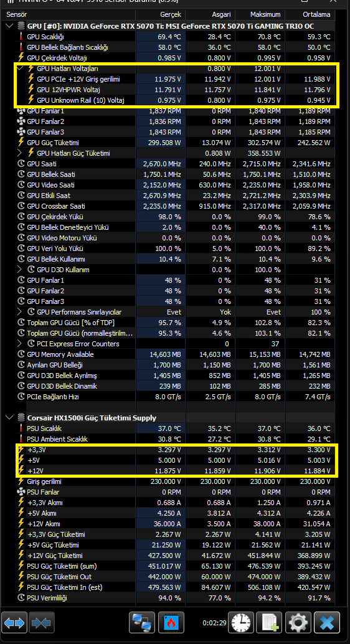Open the remote network monitors icon

[142, 623]
